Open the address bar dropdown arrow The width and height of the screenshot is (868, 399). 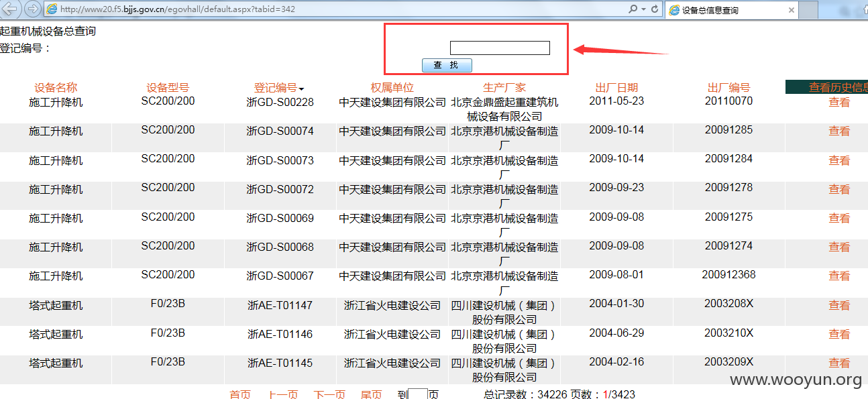644,9
